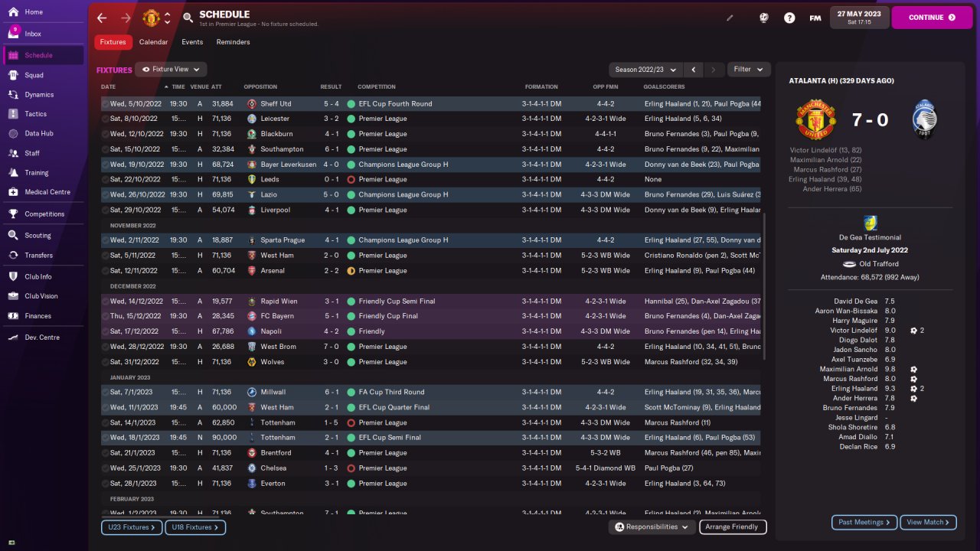The width and height of the screenshot is (980, 551).
Task: Select the Blackburn fixture row checkbox
Action: (105, 134)
